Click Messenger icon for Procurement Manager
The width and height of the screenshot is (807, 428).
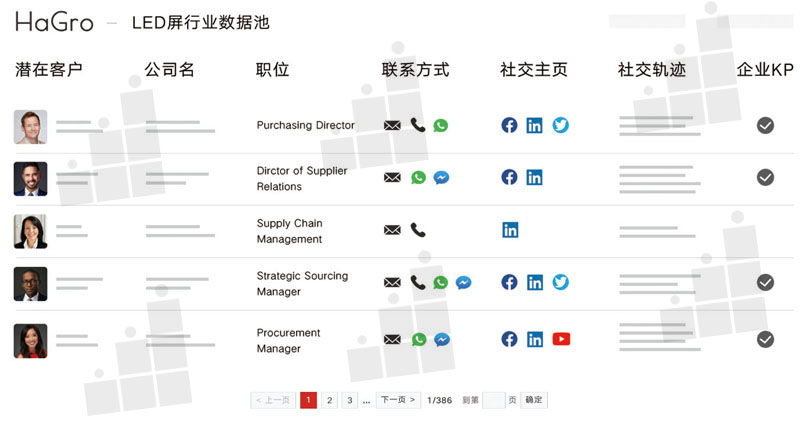pyautogui.click(x=442, y=340)
